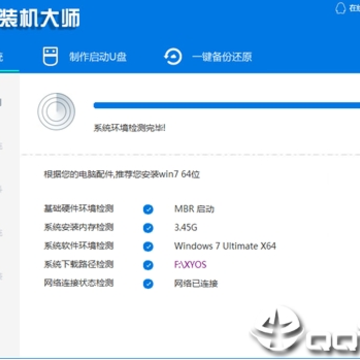Click the 基础硬件环境检测 label
The image size is (360, 360).
(x=79, y=209)
